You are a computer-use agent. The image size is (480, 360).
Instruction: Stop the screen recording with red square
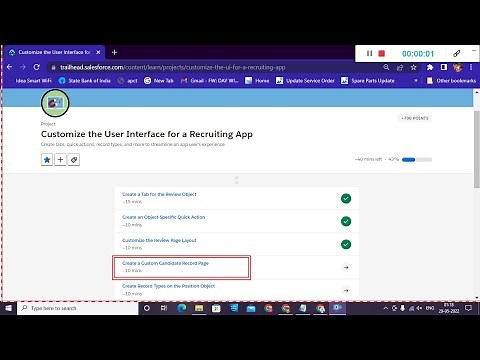click(382, 53)
